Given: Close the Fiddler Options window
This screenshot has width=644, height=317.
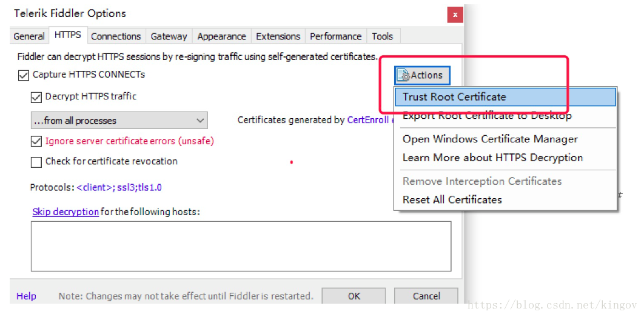Looking at the screenshot, I should (455, 15).
